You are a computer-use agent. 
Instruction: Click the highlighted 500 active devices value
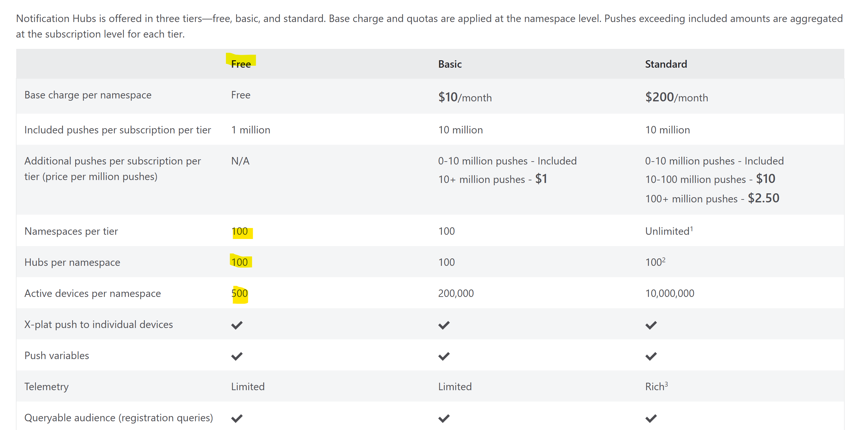240,293
